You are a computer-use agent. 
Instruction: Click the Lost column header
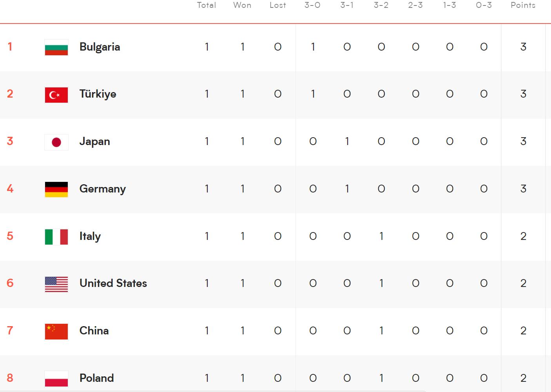pos(277,5)
